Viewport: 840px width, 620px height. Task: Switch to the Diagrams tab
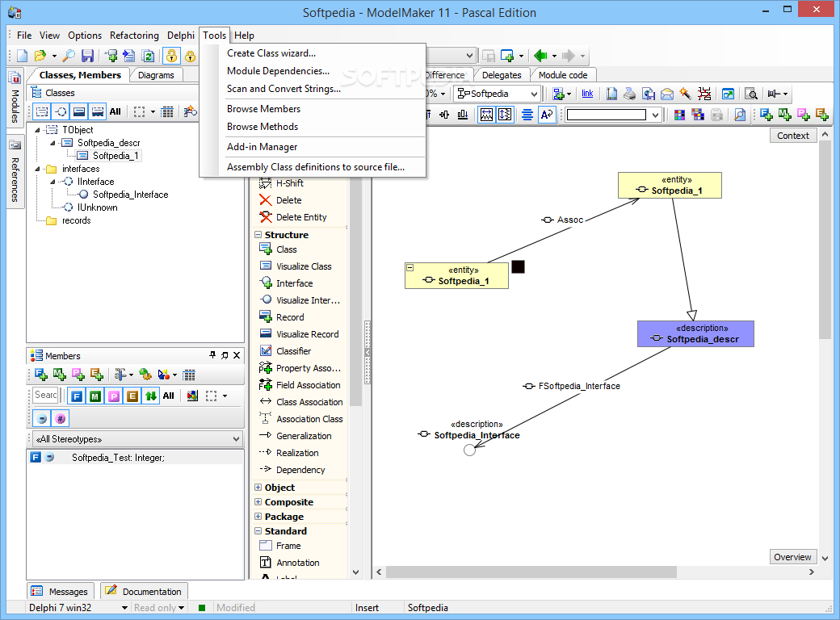[156, 75]
